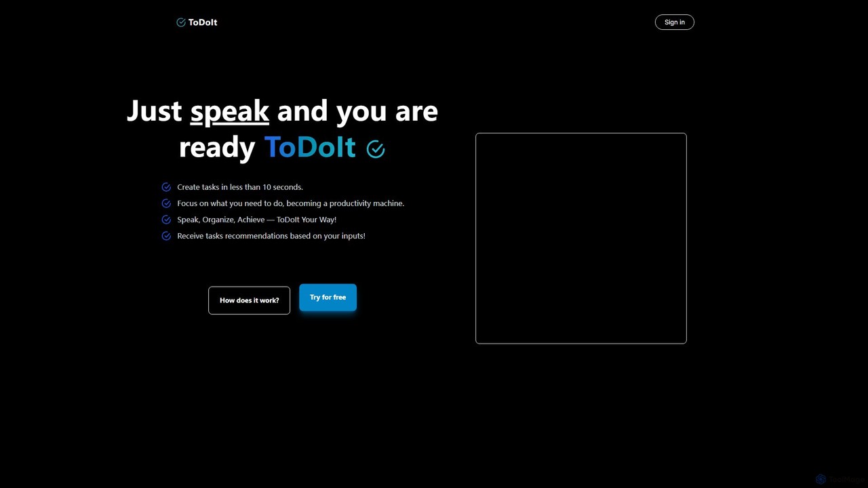Click check icon beside Create tasks line

(x=166, y=187)
